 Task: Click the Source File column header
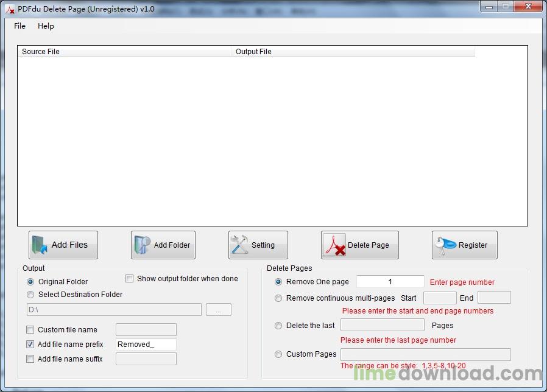click(124, 52)
